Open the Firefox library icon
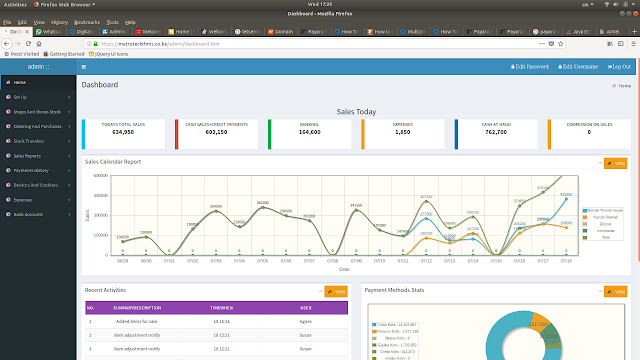 coord(610,44)
